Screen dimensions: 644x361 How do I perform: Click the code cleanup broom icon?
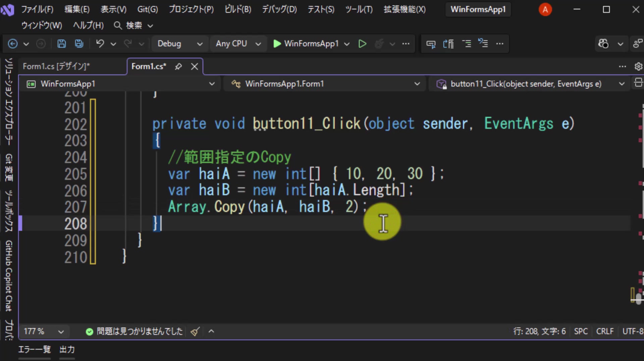(x=195, y=331)
